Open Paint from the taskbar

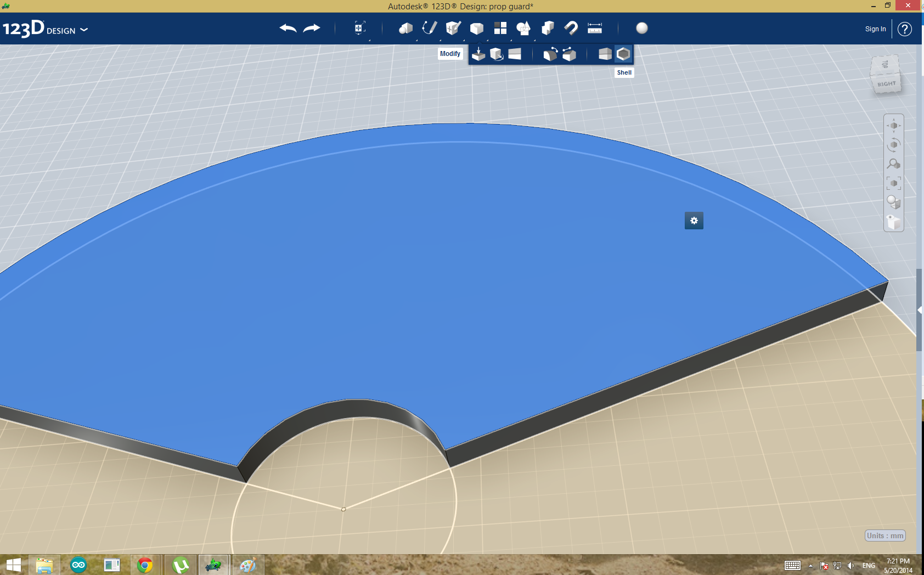tap(247, 565)
